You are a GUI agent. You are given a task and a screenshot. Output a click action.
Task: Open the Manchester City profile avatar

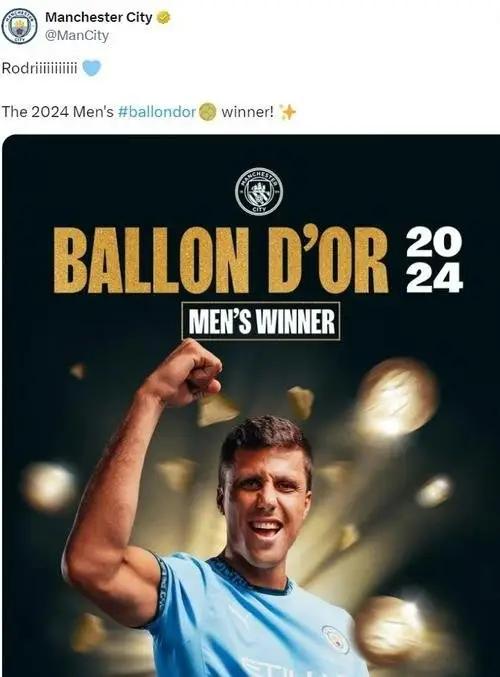[19, 26]
